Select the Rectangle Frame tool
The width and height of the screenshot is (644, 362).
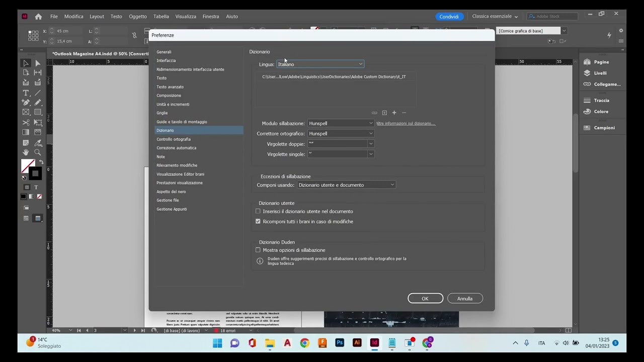click(x=26, y=112)
